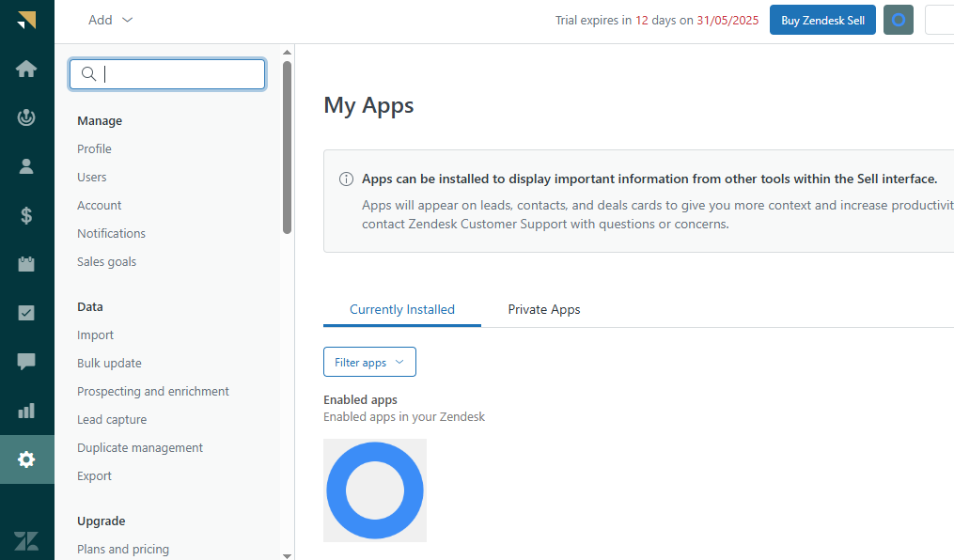Open Prospecting and enrichment settings
The height and width of the screenshot is (560, 954).
(153, 392)
